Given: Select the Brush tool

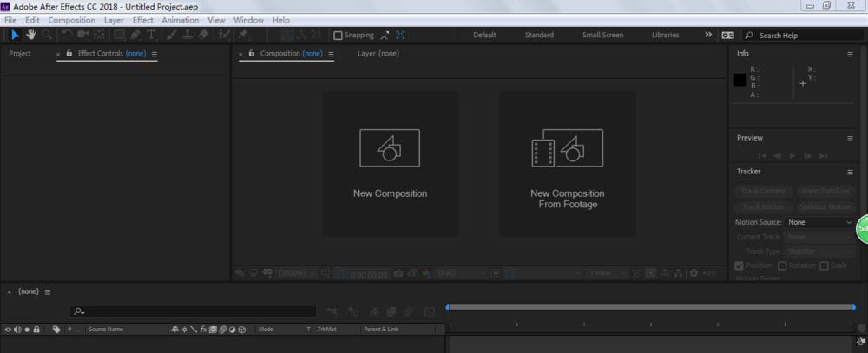Looking at the screenshot, I should pyautogui.click(x=172, y=35).
